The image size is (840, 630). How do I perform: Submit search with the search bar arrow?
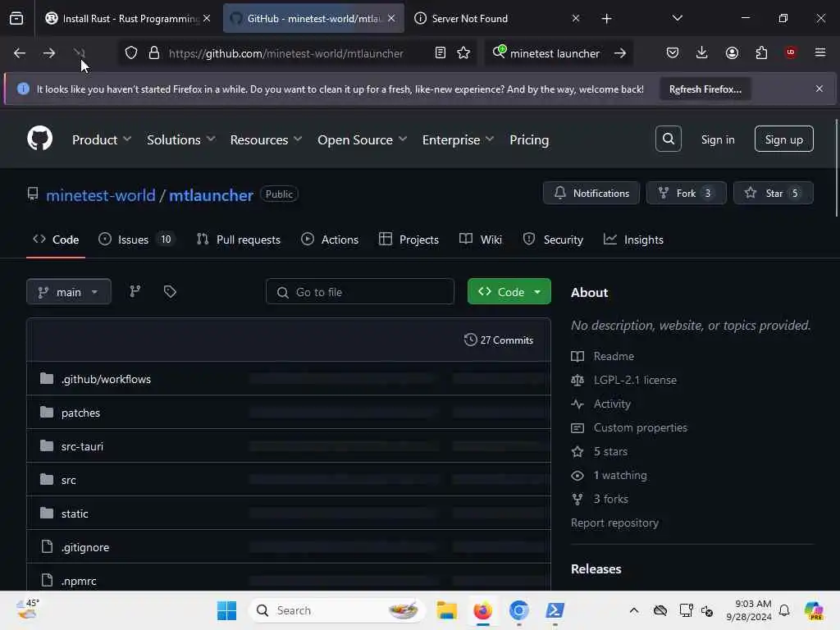click(x=620, y=53)
